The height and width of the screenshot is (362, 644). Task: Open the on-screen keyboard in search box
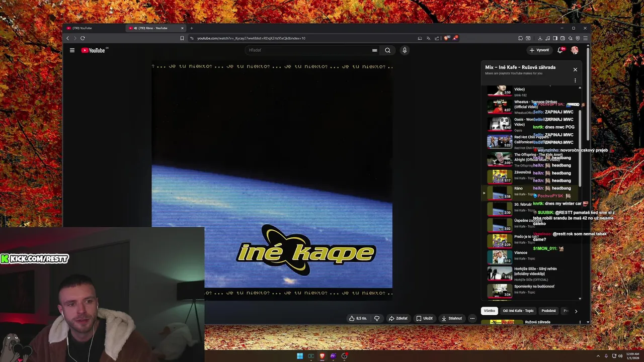374,50
